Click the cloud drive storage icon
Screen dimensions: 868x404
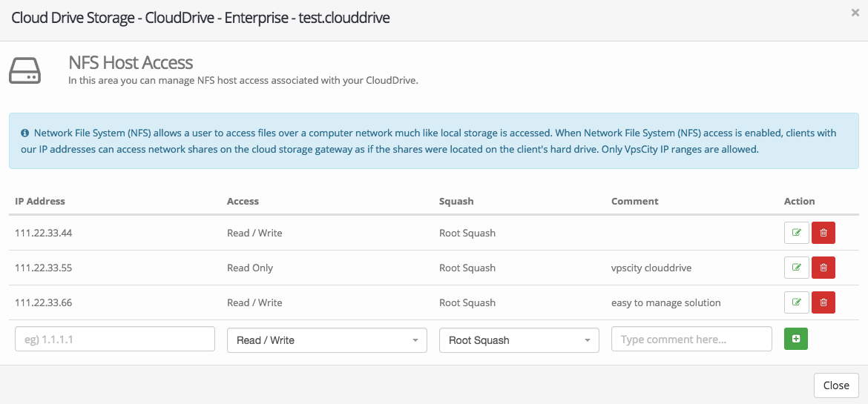pos(24,70)
